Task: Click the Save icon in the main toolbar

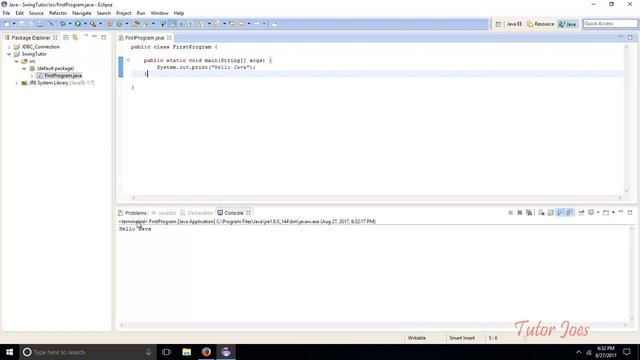Action: tap(22, 24)
